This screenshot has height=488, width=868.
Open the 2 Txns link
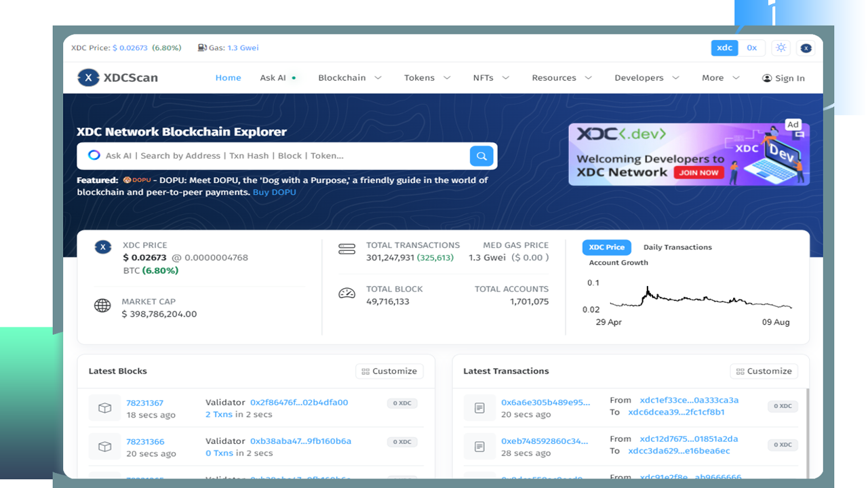[x=219, y=415]
